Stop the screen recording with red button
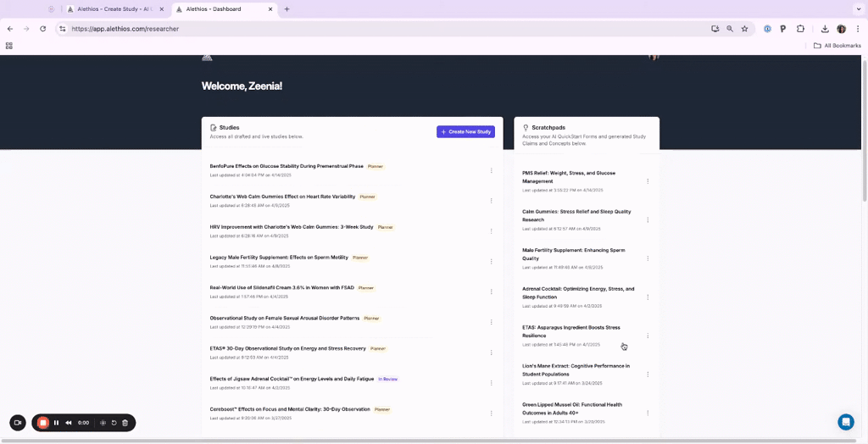The image size is (868, 444). [42, 423]
